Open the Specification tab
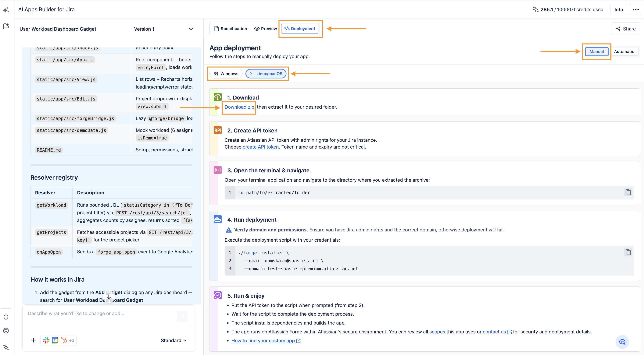 (231, 29)
